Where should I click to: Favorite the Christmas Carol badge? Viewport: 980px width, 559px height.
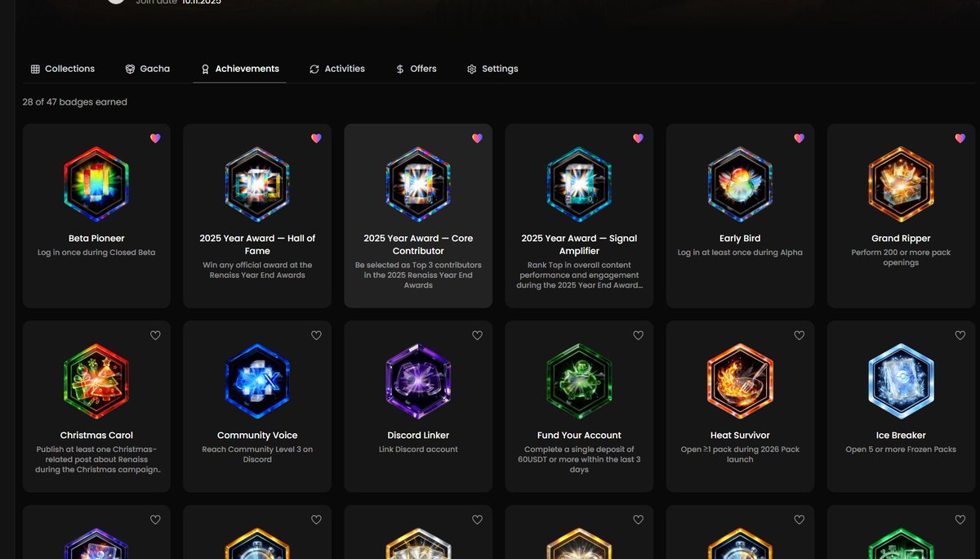(155, 335)
